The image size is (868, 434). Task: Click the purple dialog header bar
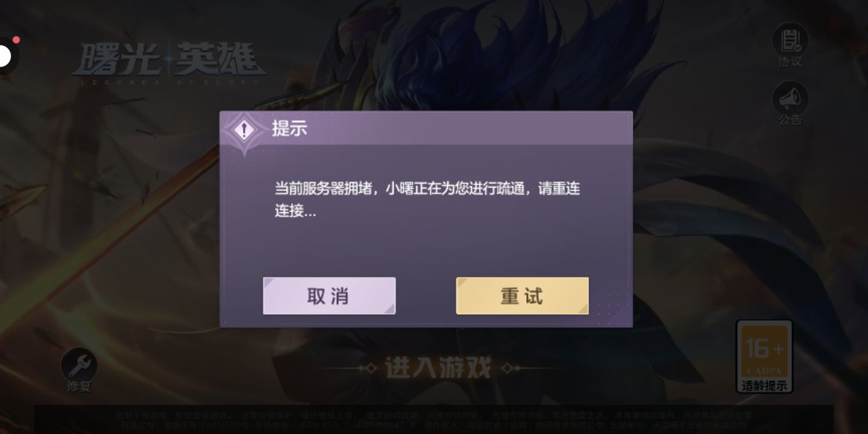tap(426, 128)
